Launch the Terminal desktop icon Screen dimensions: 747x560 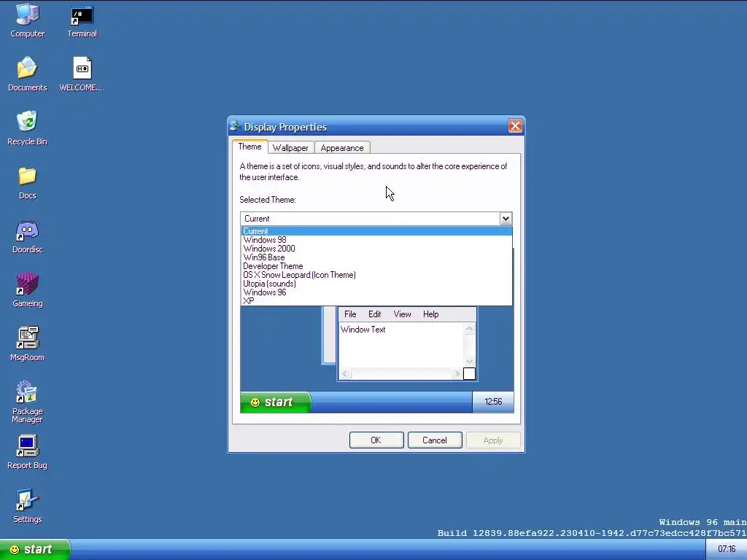click(x=82, y=21)
